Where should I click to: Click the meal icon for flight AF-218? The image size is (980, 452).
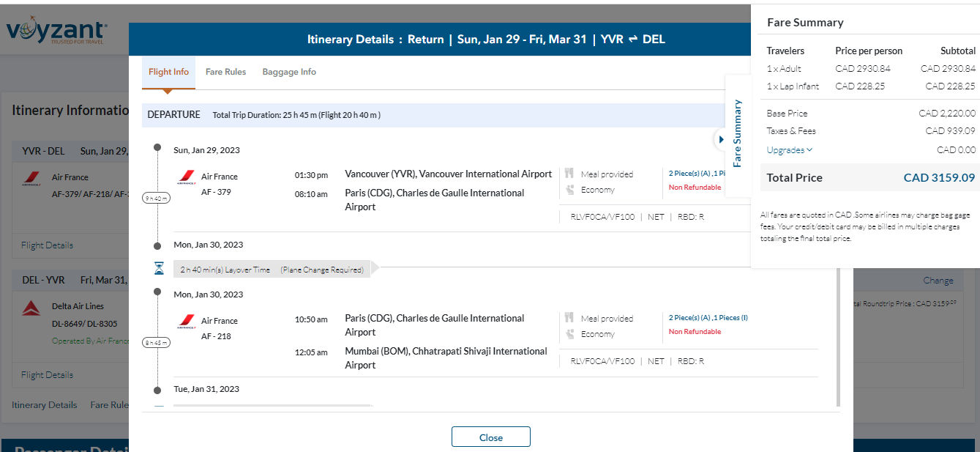[569, 319]
